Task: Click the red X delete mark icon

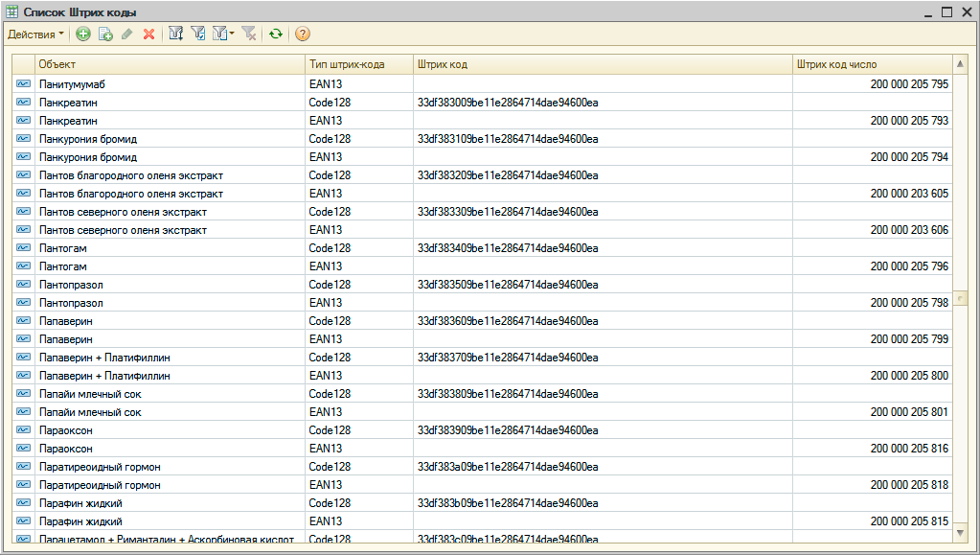Action: (148, 35)
